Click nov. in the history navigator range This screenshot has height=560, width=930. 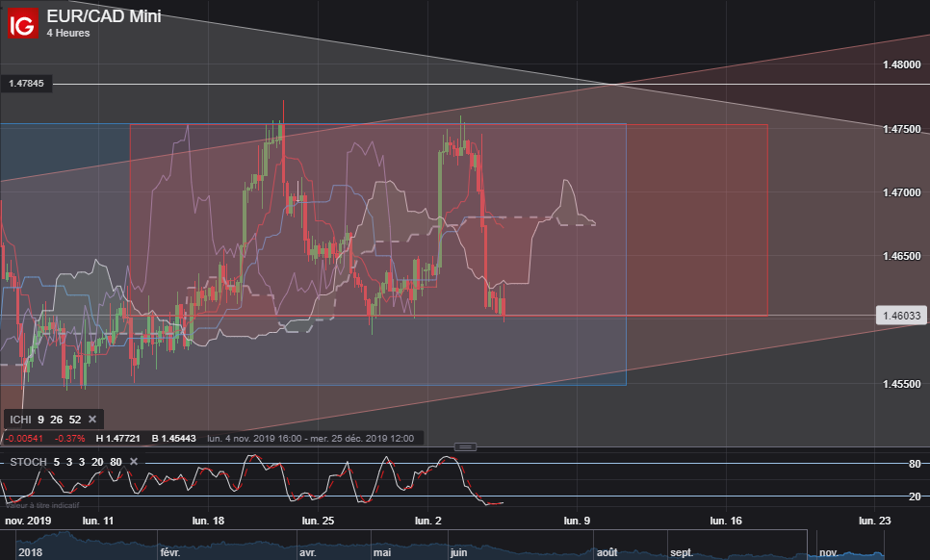click(829, 552)
